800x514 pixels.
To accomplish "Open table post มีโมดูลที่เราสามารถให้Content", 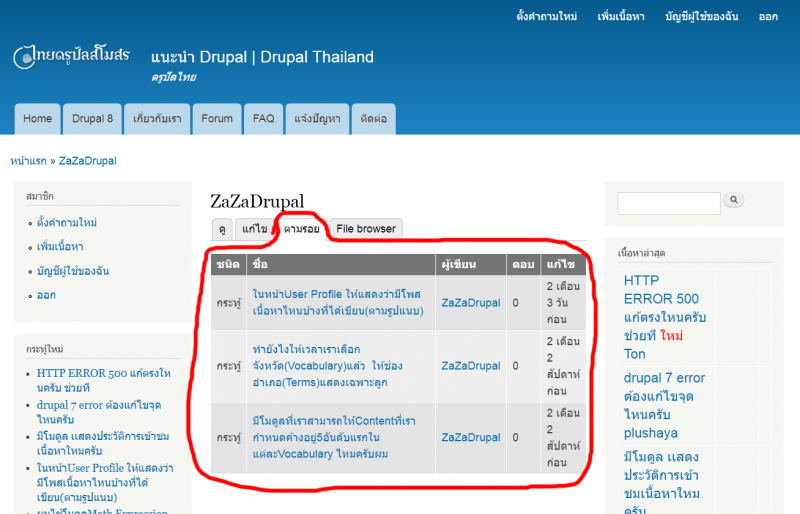I will [334, 437].
